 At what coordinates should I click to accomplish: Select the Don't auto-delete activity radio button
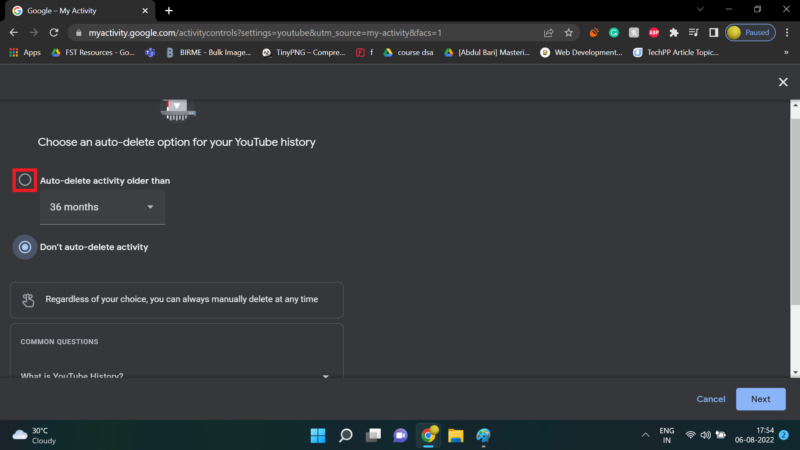pyautogui.click(x=24, y=247)
